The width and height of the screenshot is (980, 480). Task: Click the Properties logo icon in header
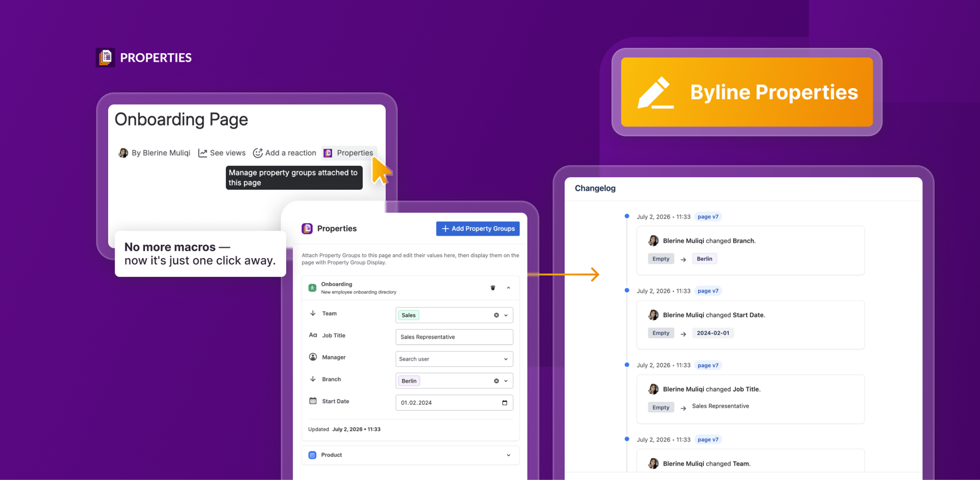tap(105, 57)
